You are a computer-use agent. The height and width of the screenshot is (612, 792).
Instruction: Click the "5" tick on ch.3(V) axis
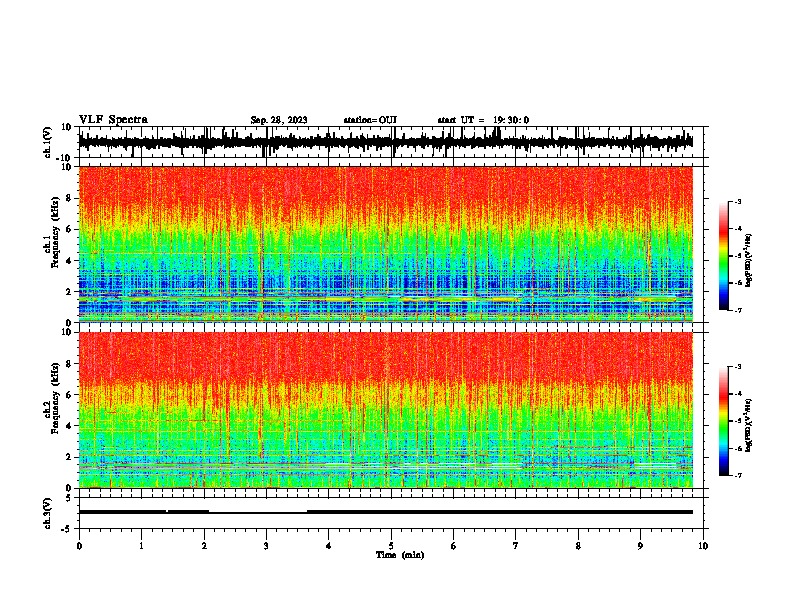[x=69, y=498]
